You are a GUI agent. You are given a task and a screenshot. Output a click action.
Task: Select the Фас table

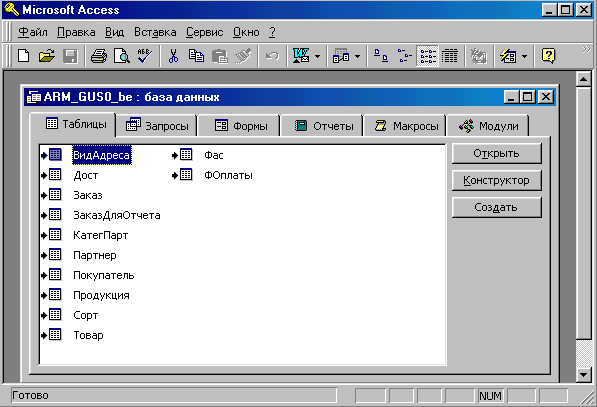point(214,155)
